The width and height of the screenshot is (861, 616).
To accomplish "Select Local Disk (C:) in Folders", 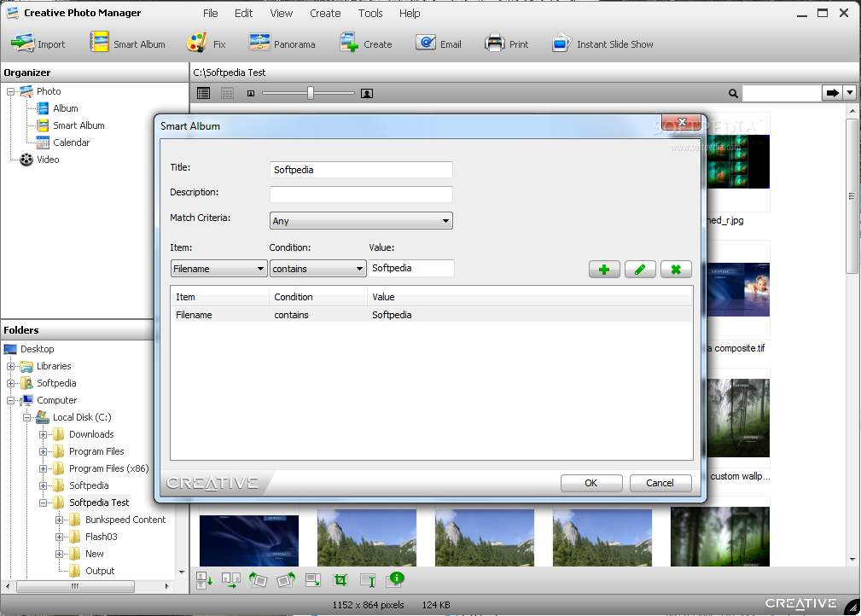I will coord(82,417).
